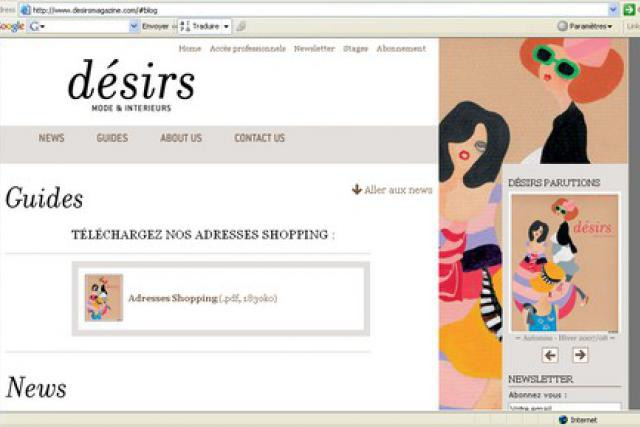Open the Abonnement link
The height and width of the screenshot is (427, 640).
401,49
